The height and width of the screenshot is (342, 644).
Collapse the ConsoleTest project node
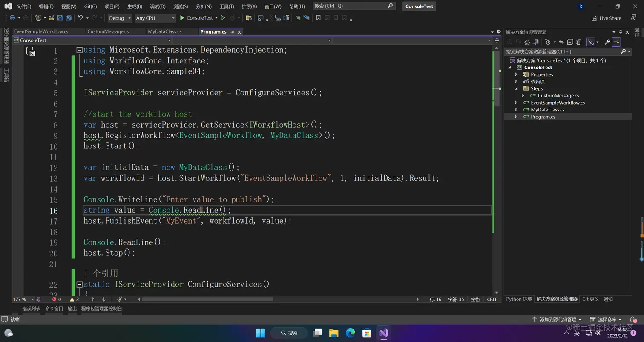(x=509, y=67)
